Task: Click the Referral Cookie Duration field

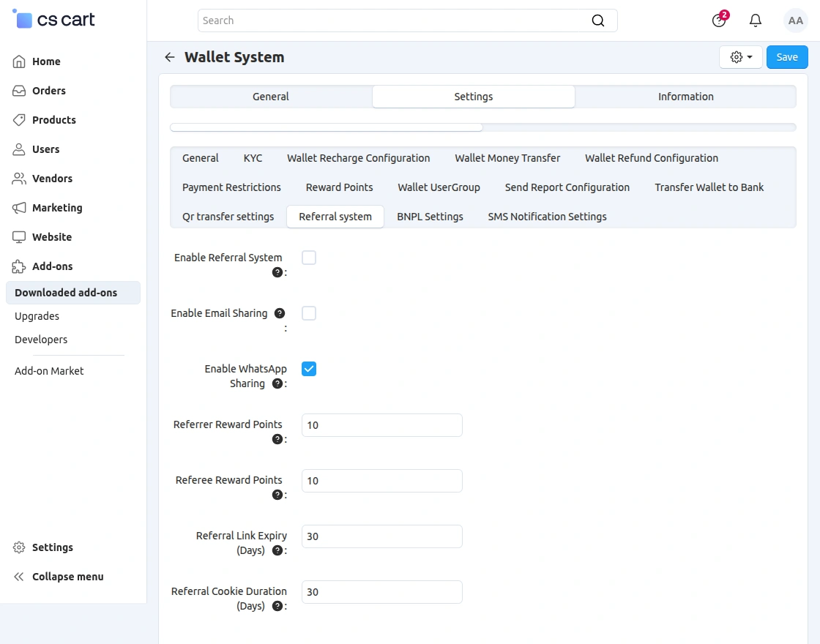Action: click(382, 592)
